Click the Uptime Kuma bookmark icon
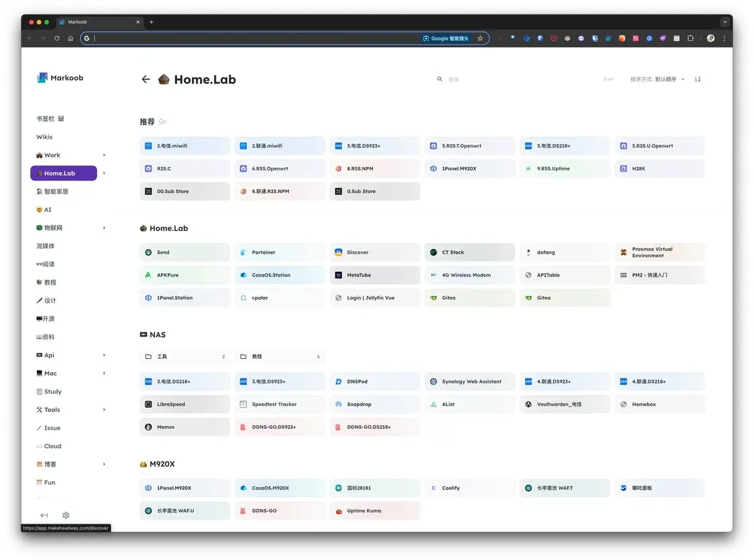The width and height of the screenshot is (754, 560). click(x=339, y=511)
